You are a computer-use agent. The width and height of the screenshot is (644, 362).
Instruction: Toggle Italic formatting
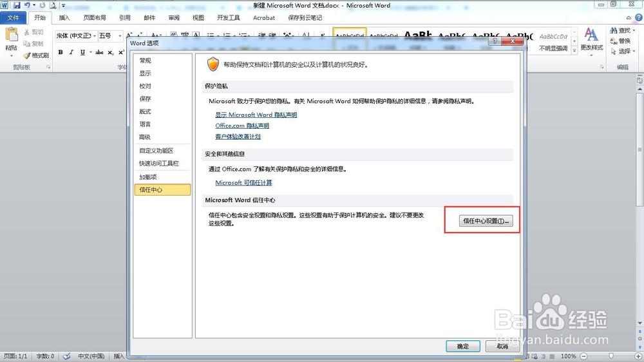point(71,52)
